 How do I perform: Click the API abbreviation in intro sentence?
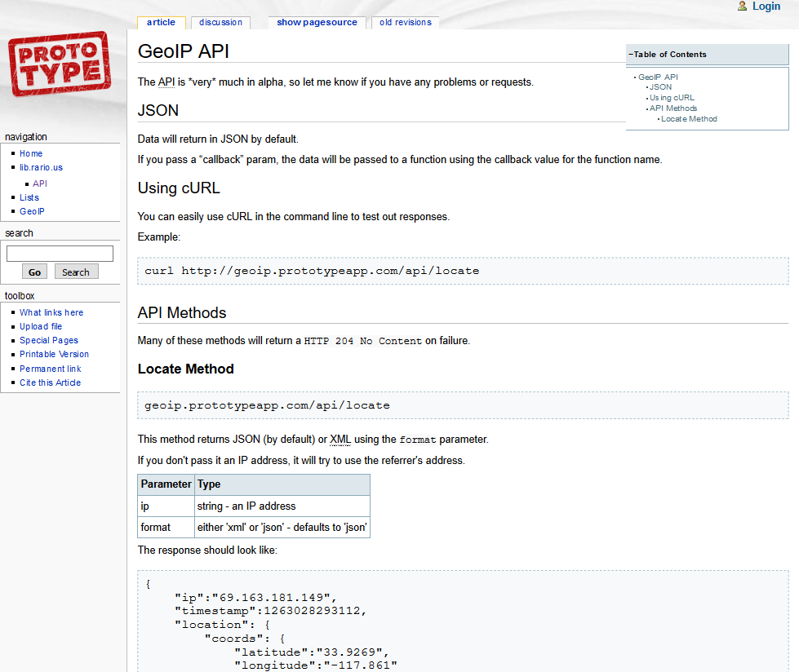166,82
